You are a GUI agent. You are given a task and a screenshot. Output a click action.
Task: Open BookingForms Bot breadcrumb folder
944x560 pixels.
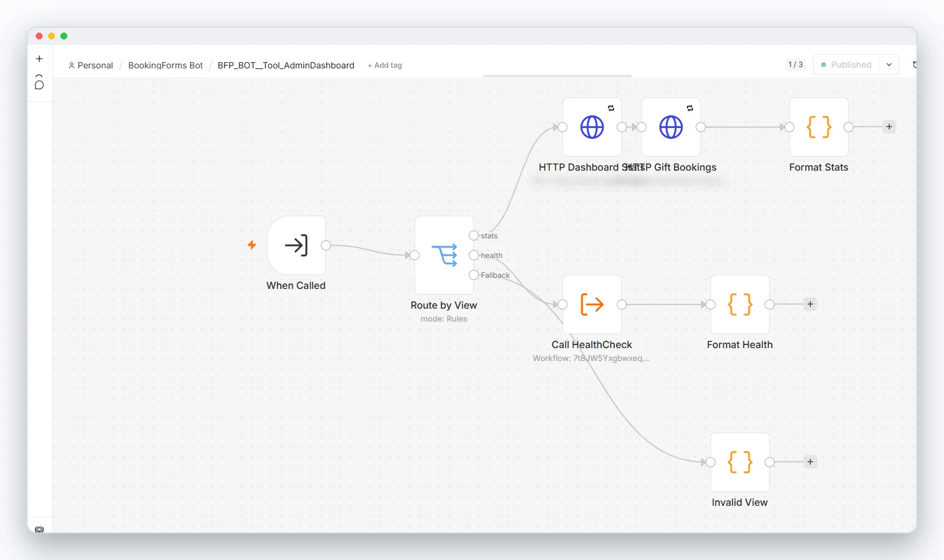pos(165,65)
